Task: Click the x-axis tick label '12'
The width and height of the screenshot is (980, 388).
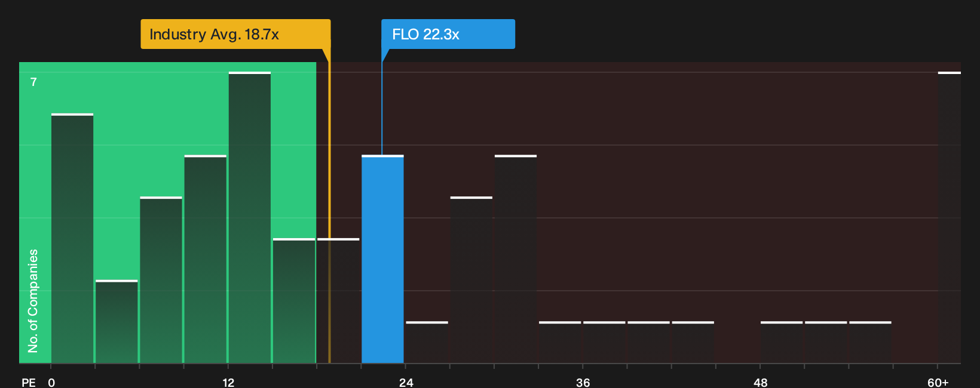Action: [228, 382]
